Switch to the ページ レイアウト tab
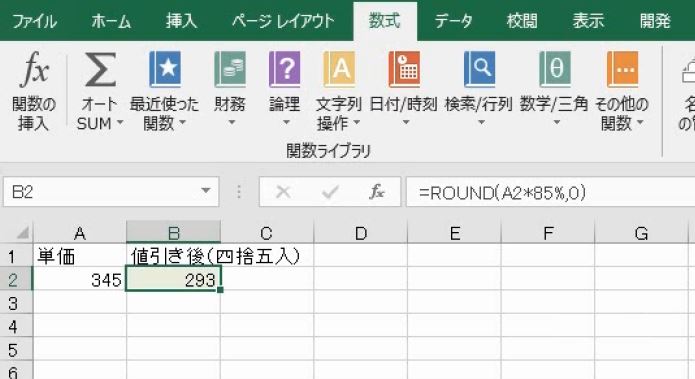 click(283, 21)
